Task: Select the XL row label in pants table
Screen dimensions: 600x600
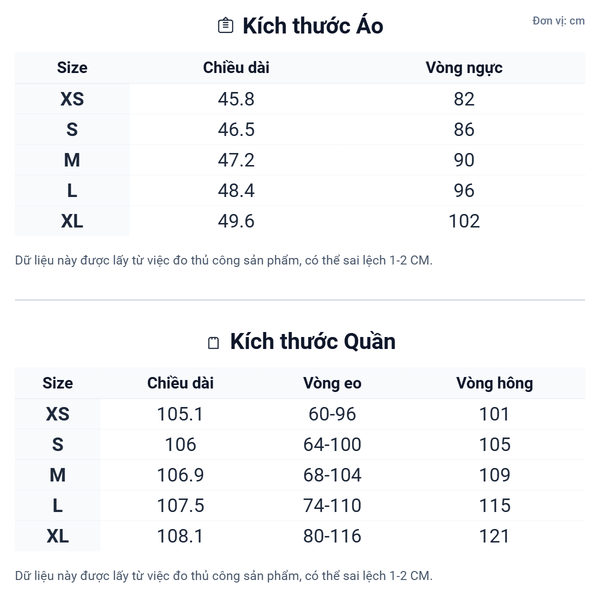Action: tap(58, 536)
